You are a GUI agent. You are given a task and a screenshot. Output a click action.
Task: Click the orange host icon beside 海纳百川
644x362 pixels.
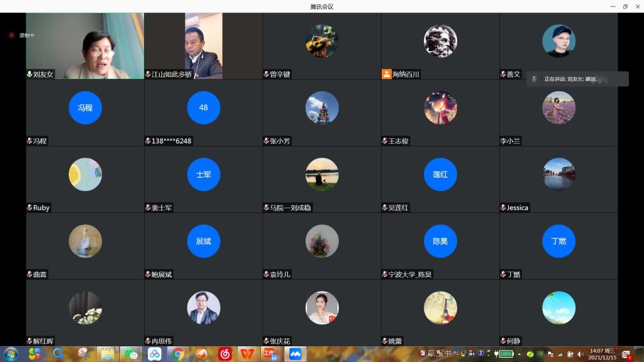click(x=386, y=74)
